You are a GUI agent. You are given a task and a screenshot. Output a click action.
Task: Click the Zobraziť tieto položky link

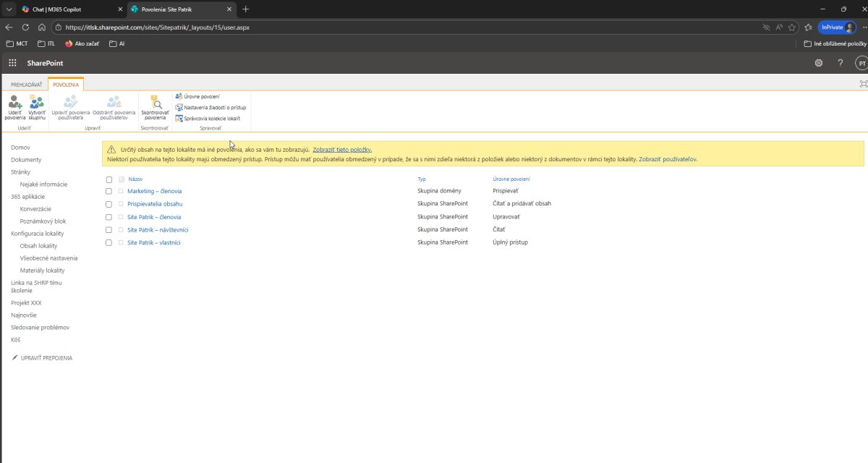[342, 149]
